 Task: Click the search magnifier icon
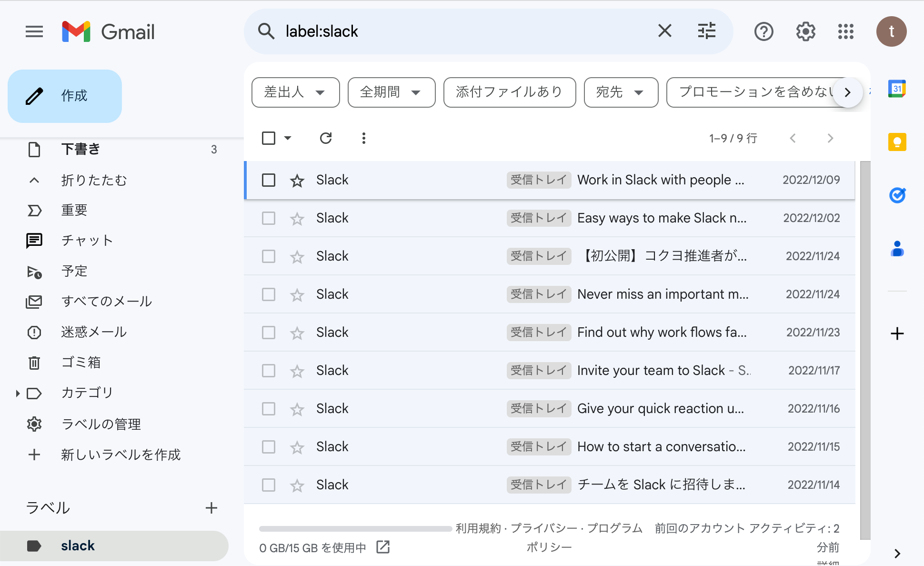[x=266, y=31]
